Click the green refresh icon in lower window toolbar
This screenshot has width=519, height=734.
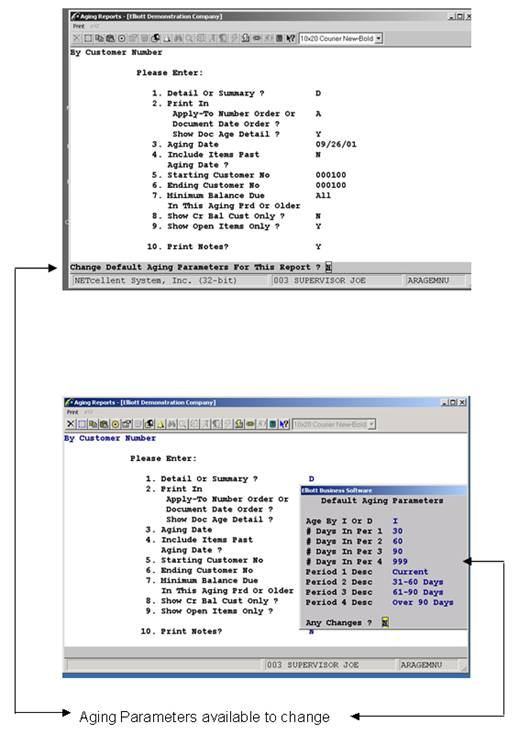coord(239,424)
